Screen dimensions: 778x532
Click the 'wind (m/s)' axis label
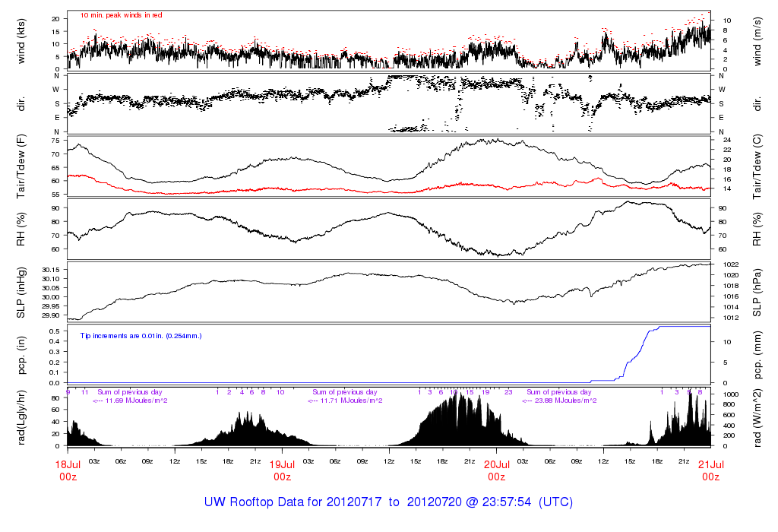click(757, 41)
